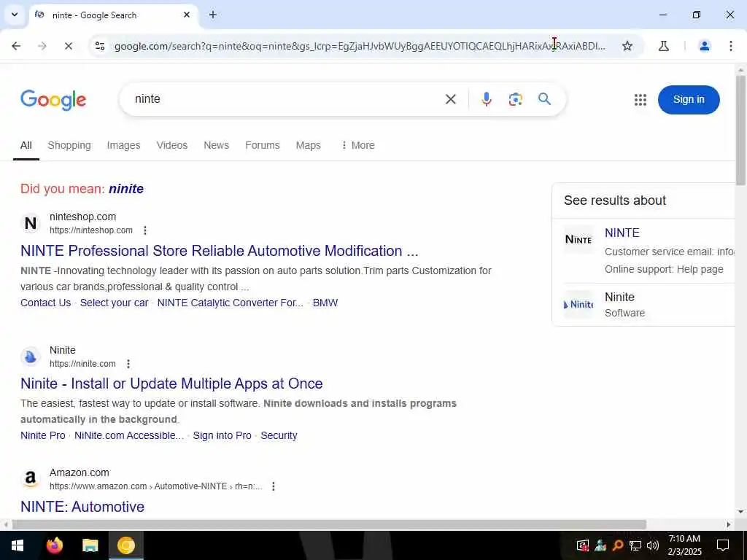
Task: Follow the 'ninite' spelling suggestion
Action: (x=126, y=189)
